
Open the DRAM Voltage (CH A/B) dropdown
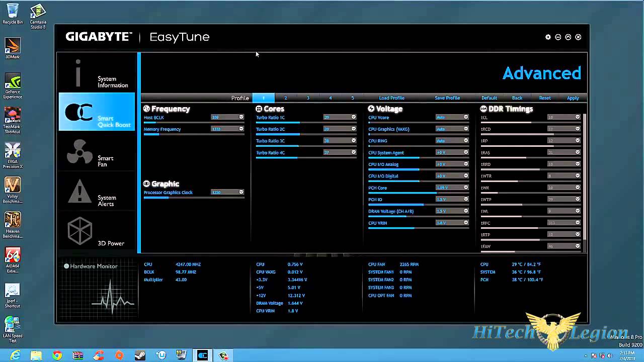pyautogui.click(x=466, y=211)
